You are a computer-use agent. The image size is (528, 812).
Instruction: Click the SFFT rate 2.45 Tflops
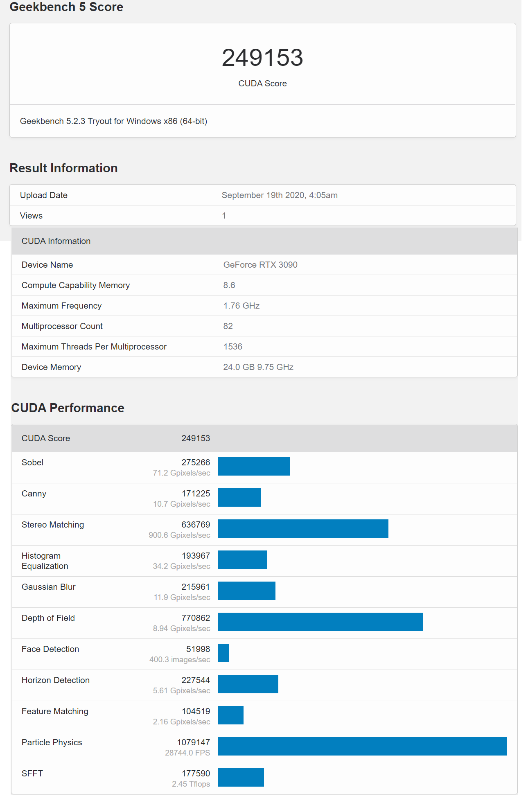pyautogui.click(x=191, y=784)
